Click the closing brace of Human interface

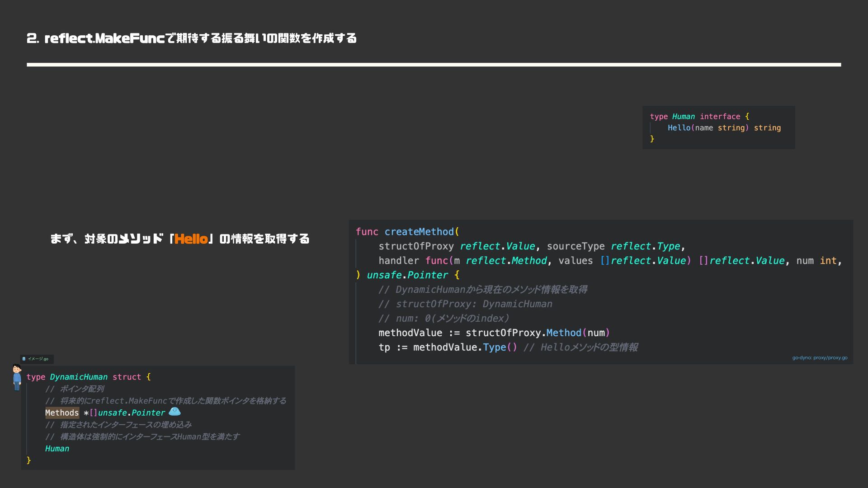[652, 139]
